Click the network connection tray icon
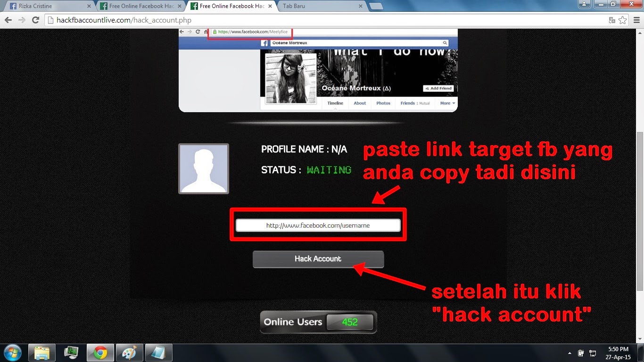The width and height of the screenshot is (644, 362). click(593, 353)
